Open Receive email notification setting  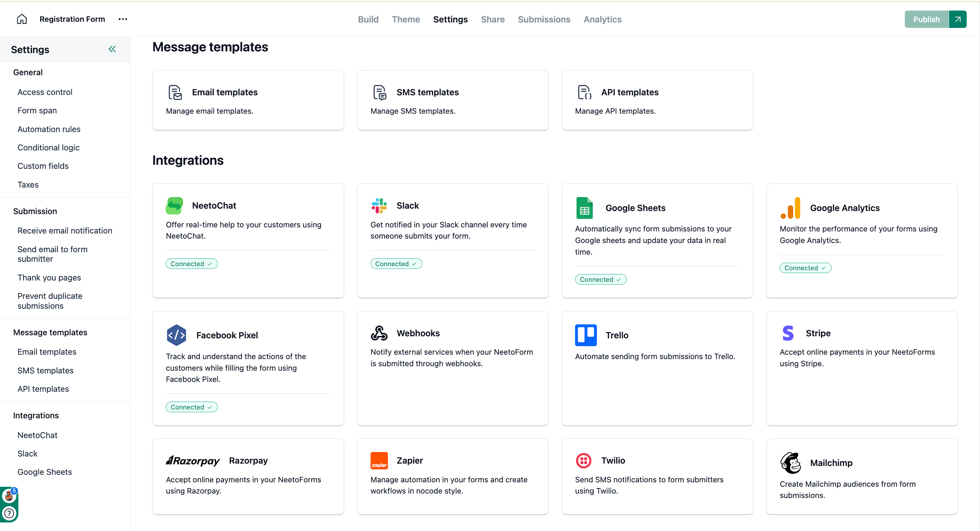pyautogui.click(x=65, y=231)
